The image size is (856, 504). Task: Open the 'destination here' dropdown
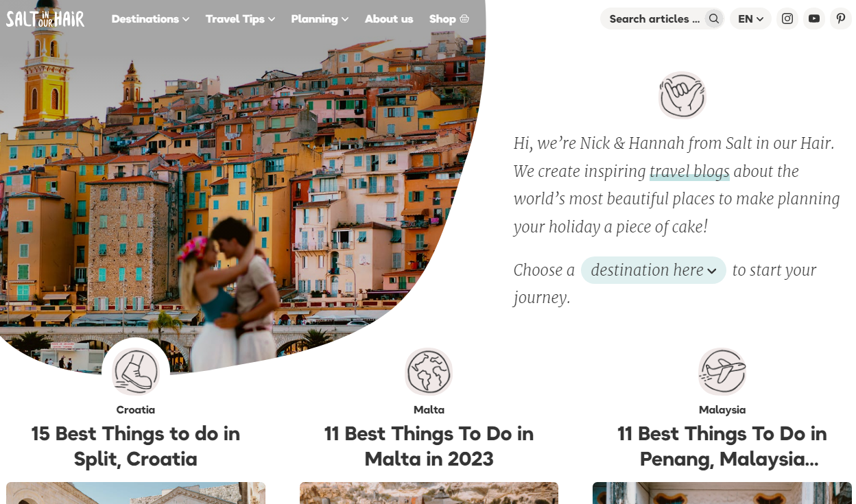[x=654, y=270]
